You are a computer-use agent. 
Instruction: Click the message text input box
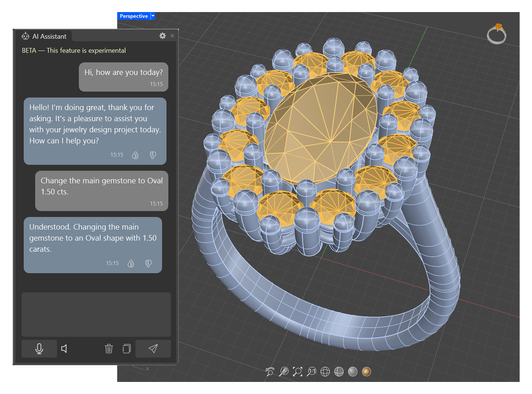click(96, 314)
